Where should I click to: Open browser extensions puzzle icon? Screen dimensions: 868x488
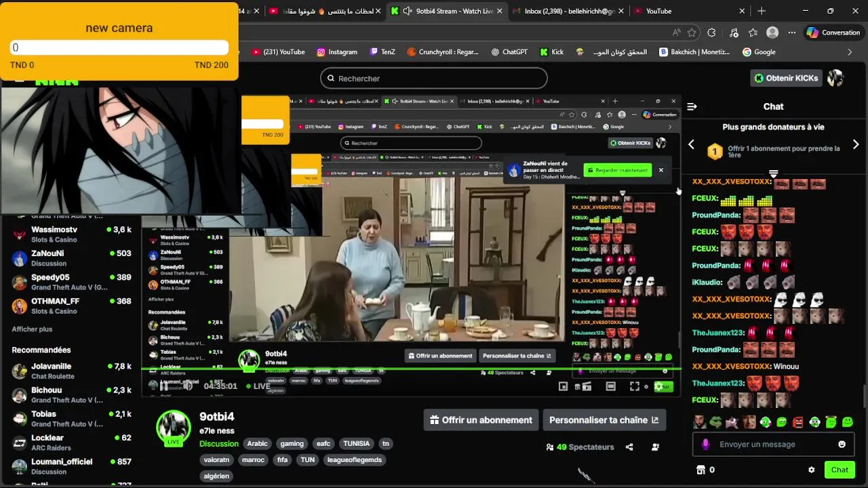click(711, 33)
